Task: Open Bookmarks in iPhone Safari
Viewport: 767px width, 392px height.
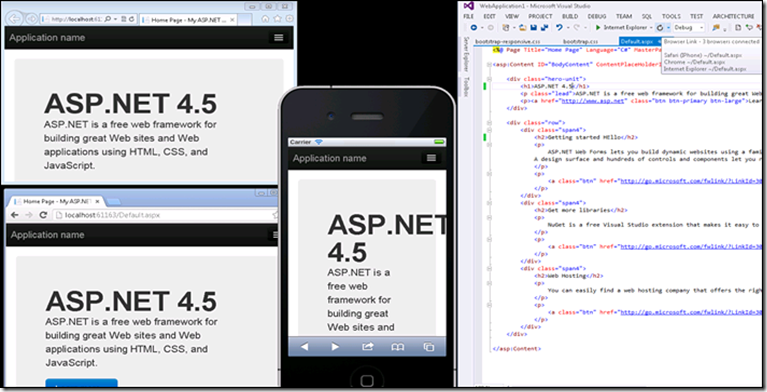Action: click(x=398, y=346)
